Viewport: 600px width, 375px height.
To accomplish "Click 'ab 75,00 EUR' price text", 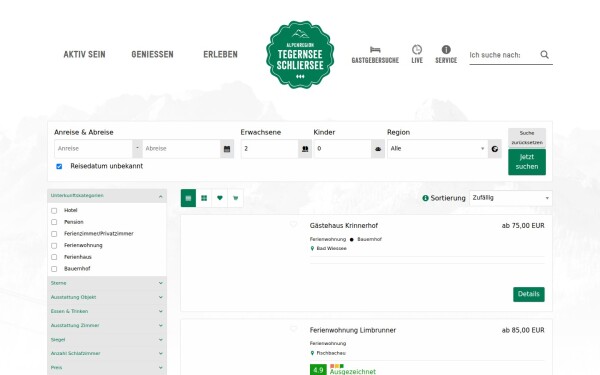I will pyautogui.click(x=523, y=226).
